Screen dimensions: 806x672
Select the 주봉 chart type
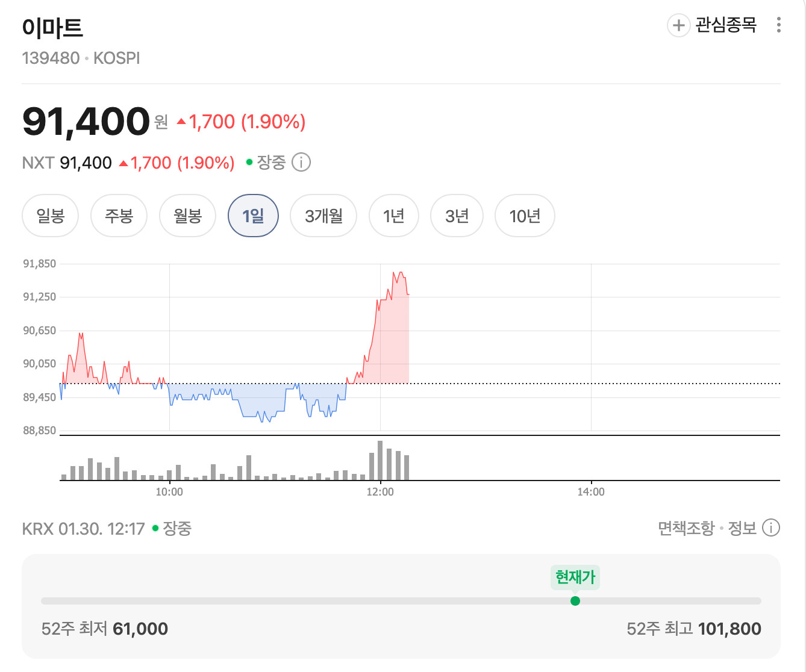(119, 216)
